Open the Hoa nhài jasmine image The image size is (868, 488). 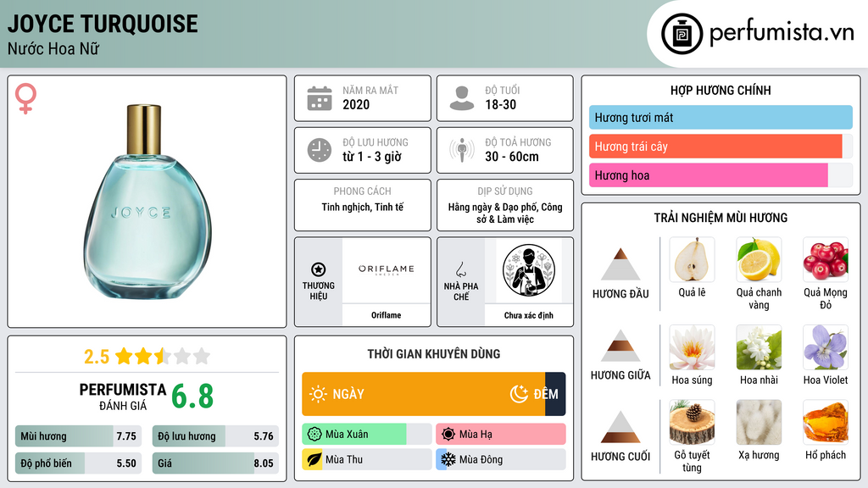(x=759, y=347)
